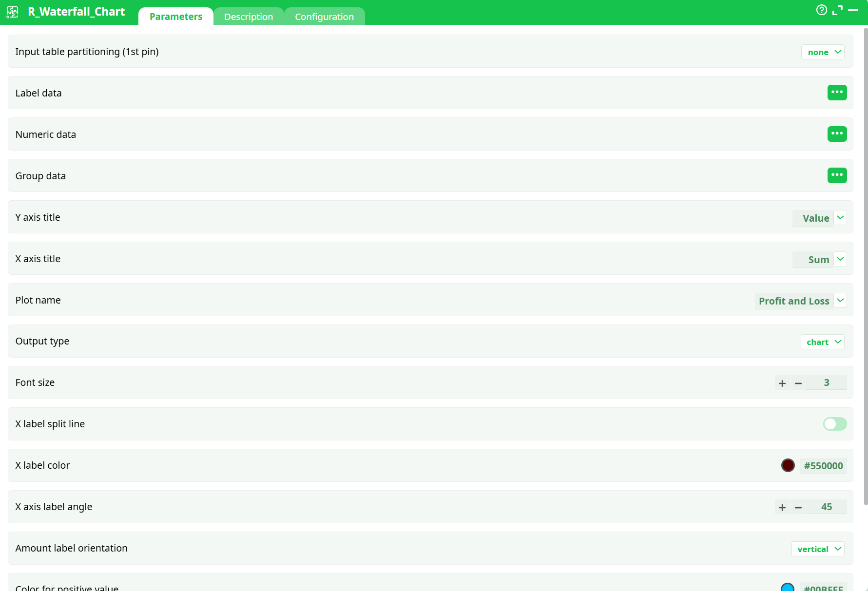Click the expand to fullscreen icon

pos(837,10)
